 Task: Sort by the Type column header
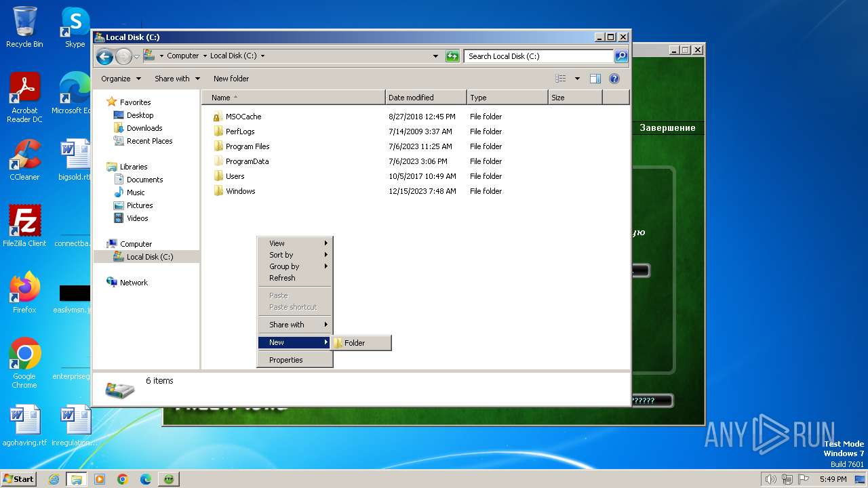507,98
